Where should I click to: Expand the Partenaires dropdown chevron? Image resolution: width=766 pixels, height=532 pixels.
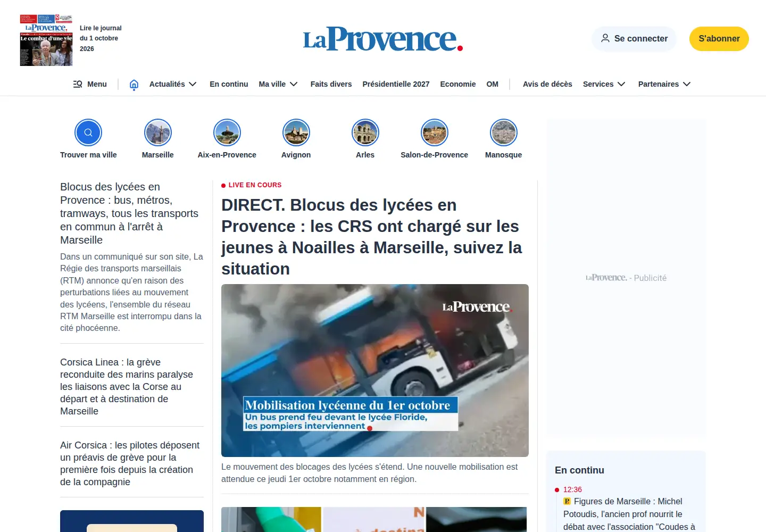pos(687,84)
